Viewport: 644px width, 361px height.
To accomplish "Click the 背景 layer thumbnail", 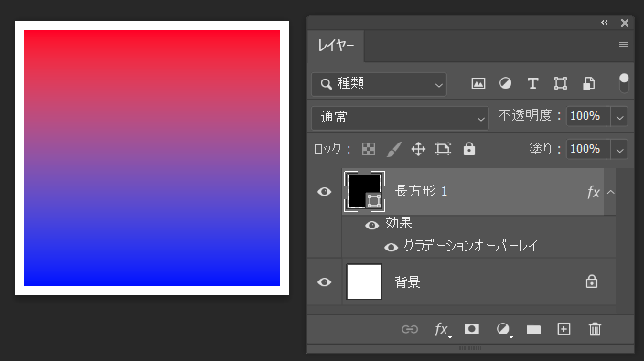I will [364, 281].
